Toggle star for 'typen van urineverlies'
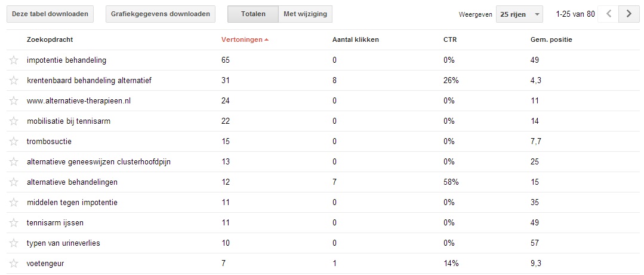644x275 pixels. coord(14,243)
